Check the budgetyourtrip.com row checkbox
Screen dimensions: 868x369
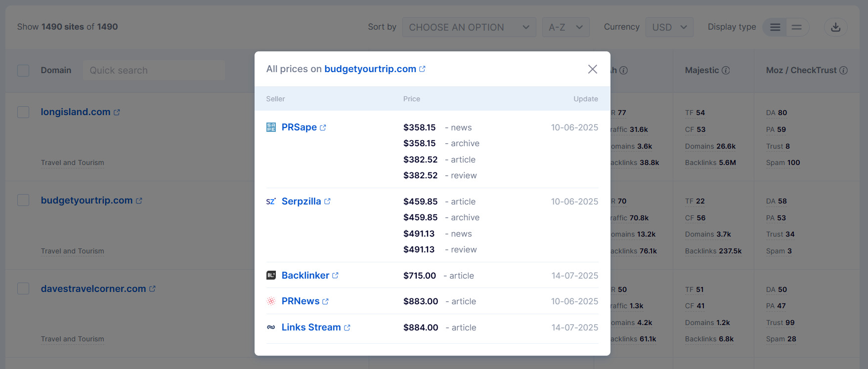[23, 200]
